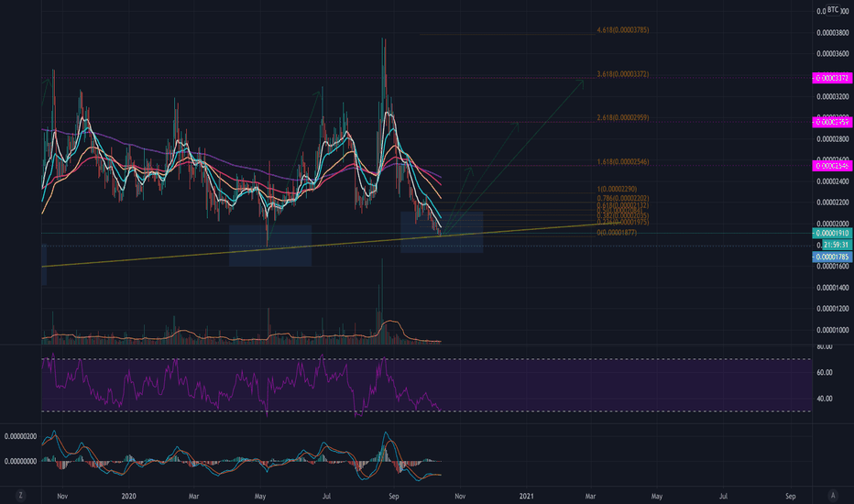
Task: Click the MACD 0.00000000 axis value
Action: (21, 462)
